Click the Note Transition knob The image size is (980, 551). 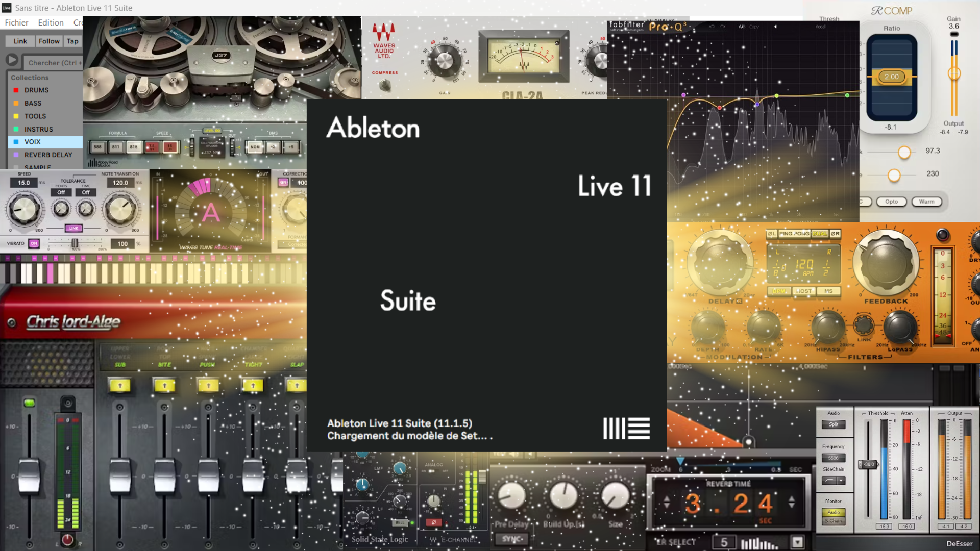coord(120,210)
